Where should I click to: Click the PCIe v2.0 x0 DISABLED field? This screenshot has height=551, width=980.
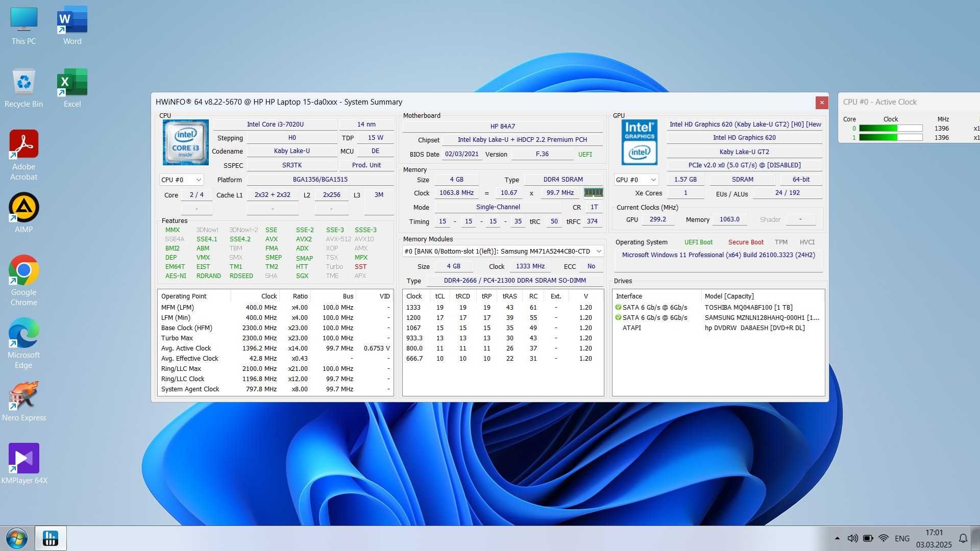click(744, 165)
